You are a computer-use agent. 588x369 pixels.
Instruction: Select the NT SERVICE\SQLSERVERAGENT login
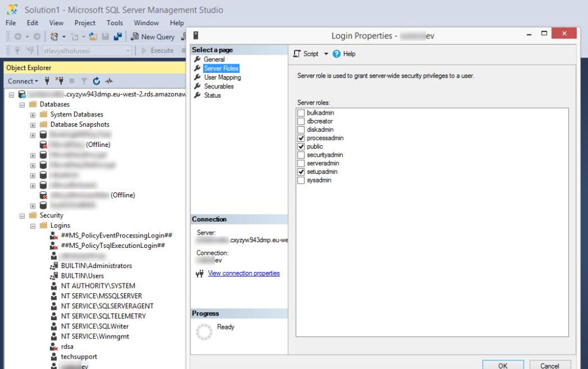tap(107, 306)
